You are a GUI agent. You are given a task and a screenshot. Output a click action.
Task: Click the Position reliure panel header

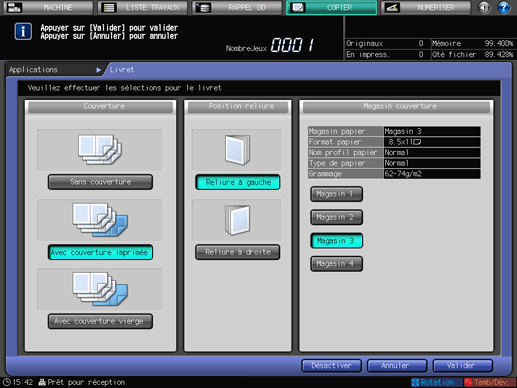pos(238,107)
